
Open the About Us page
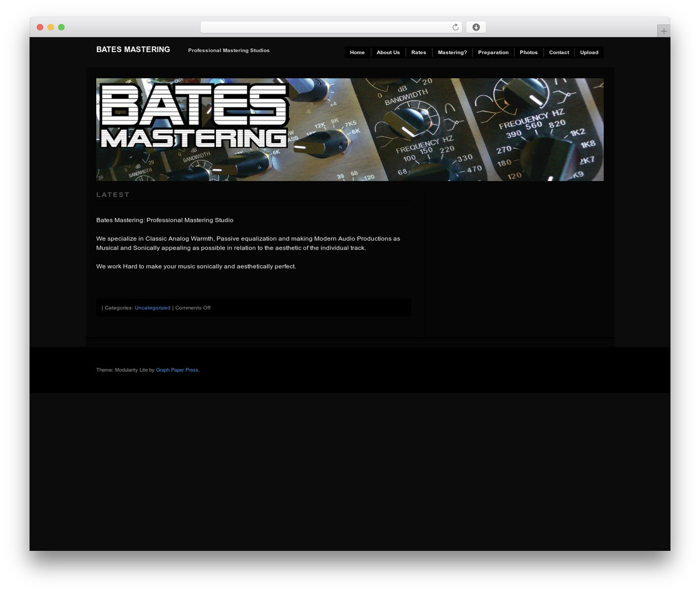(x=388, y=53)
